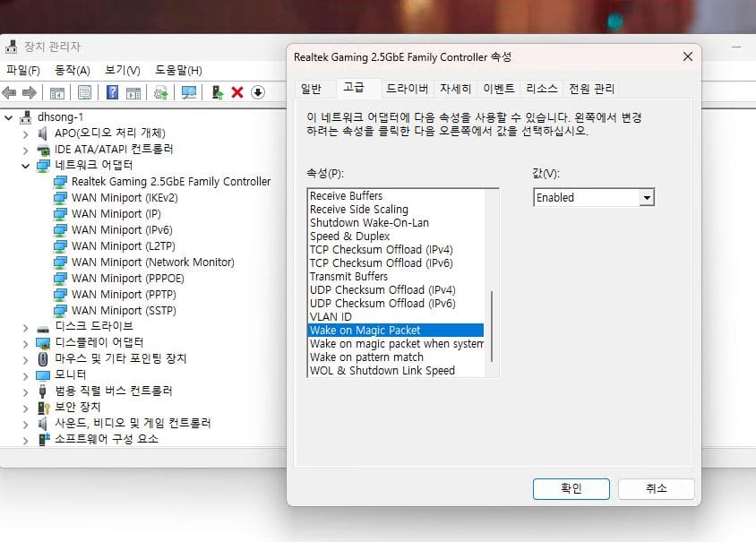Click the 보안 장치 key icon

(44, 408)
